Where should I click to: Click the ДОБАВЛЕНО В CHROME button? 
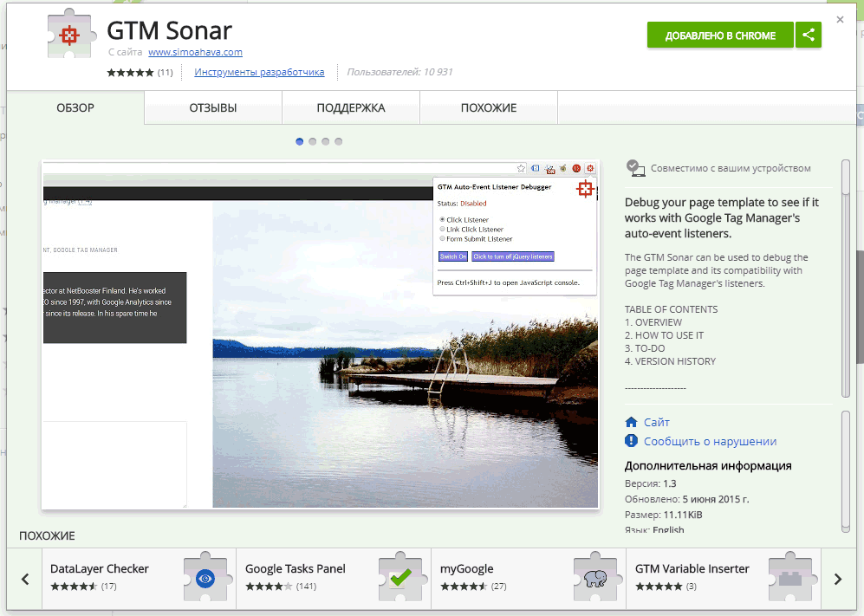click(x=720, y=36)
